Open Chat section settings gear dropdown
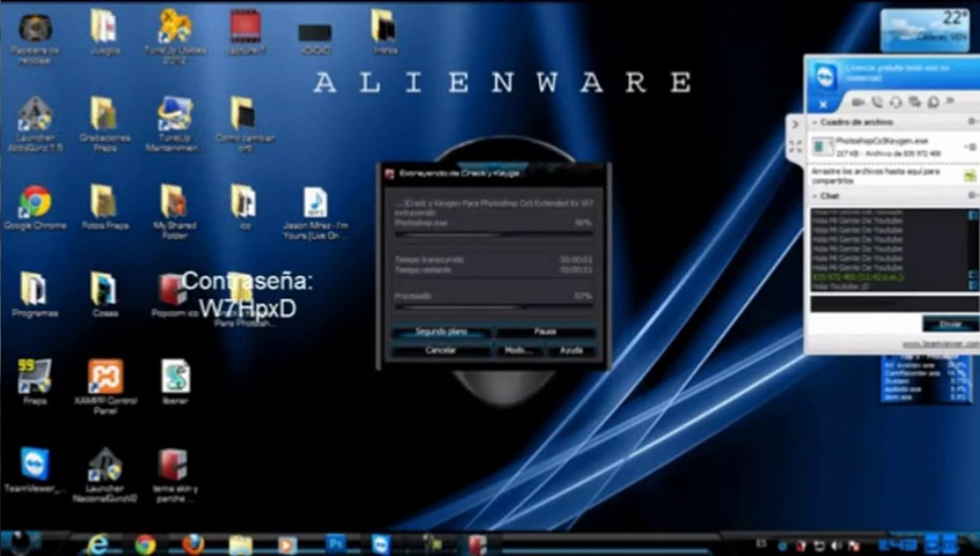This screenshot has width=980, height=556. tap(972, 196)
